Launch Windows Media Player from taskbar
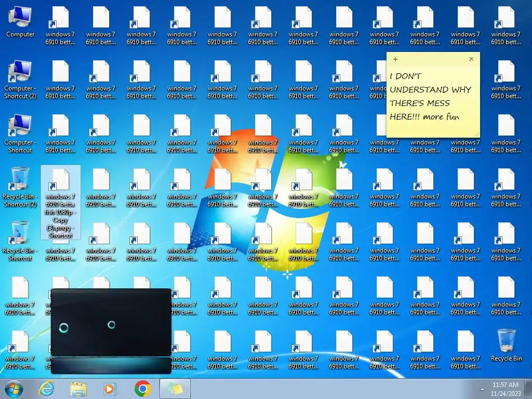 tap(110, 389)
